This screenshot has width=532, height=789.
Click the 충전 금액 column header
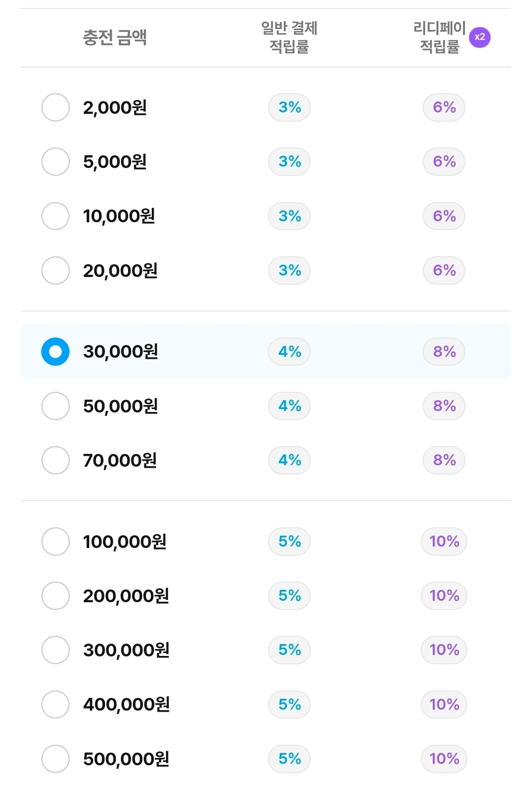coord(115,37)
